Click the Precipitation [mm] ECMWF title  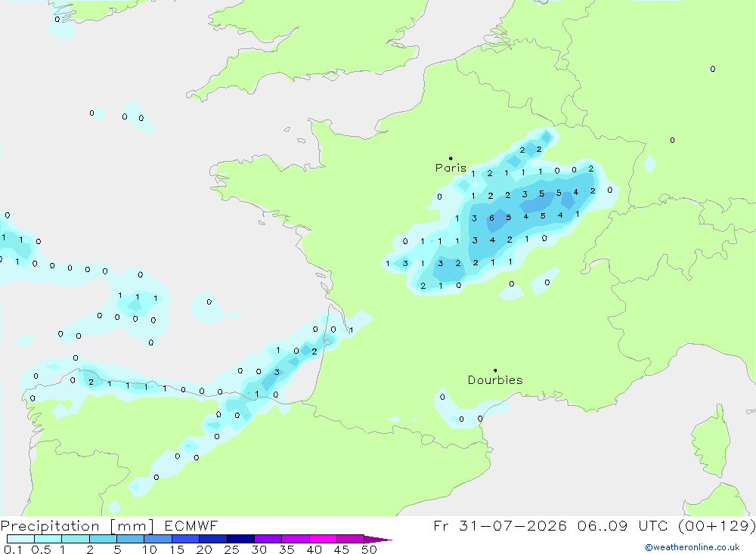110,526
